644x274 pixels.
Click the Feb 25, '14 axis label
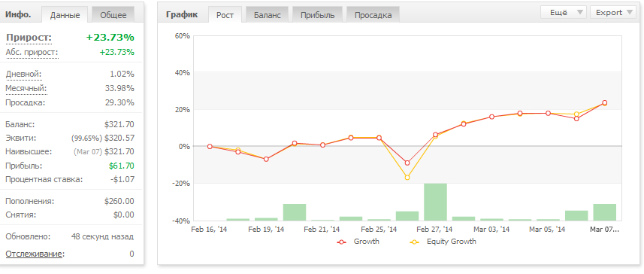tap(379, 229)
